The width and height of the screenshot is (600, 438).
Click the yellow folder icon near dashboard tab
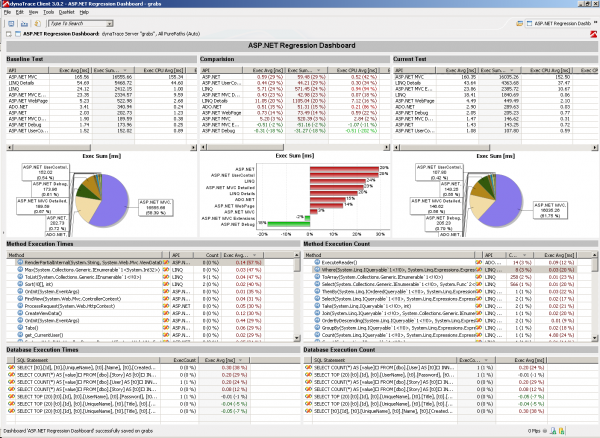[519, 24]
